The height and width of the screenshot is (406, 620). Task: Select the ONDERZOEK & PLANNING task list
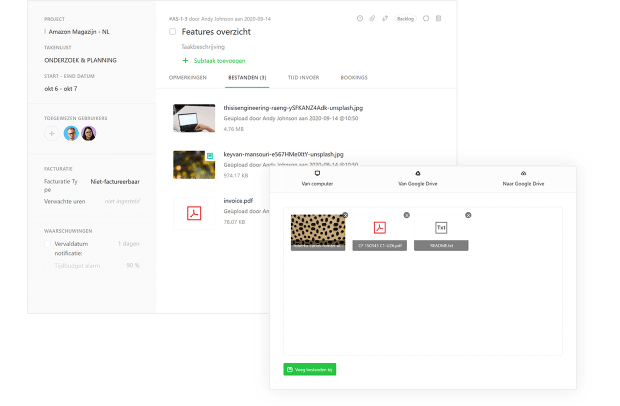[80, 60]
